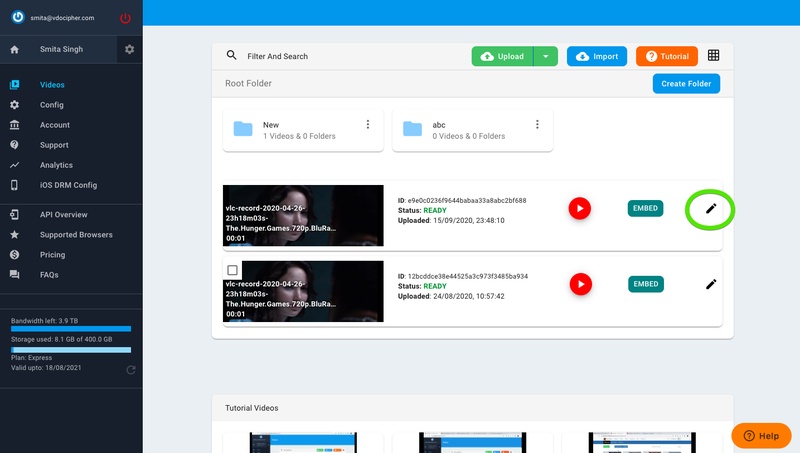Image resolution: width=800 pixels, height=453 pixels.
Task: Click the Videos icon in sidebar
Action: [x=14, y=85]
